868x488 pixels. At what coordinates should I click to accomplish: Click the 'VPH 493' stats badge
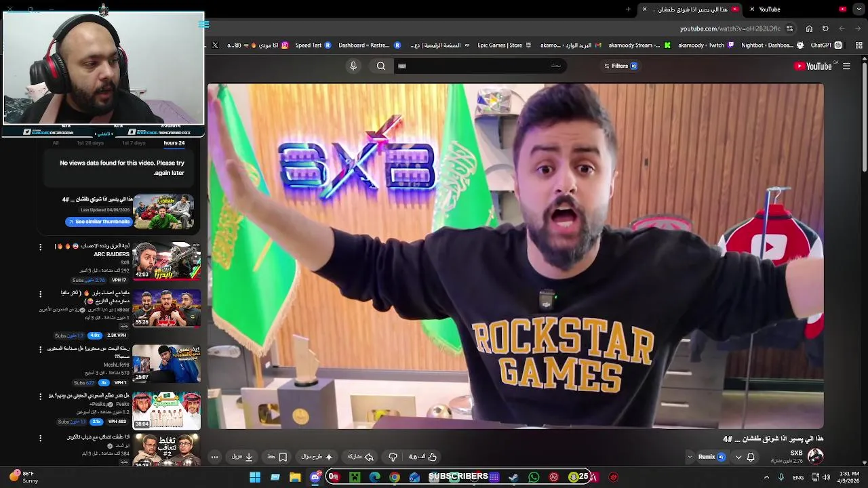(117, 422)
